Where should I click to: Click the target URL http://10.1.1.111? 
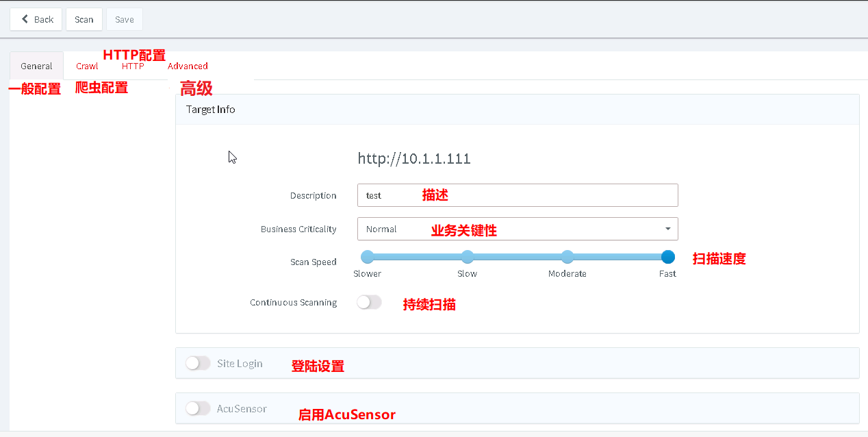coord(414,159)
